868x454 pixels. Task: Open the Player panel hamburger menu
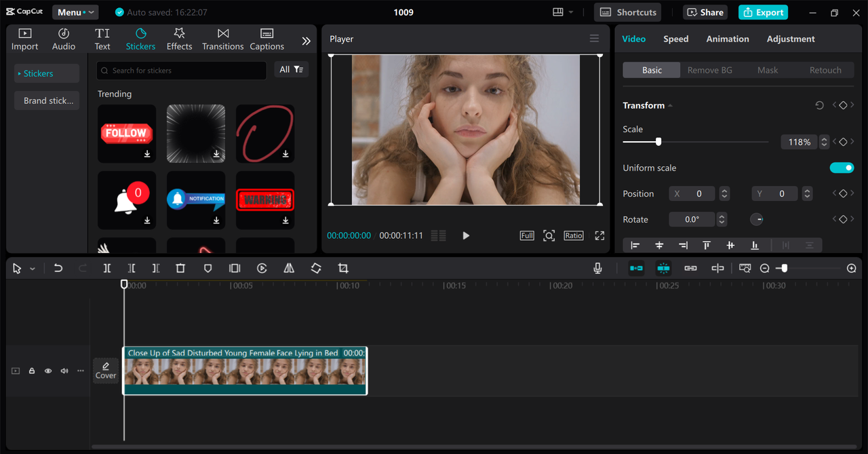click(594, 39)
